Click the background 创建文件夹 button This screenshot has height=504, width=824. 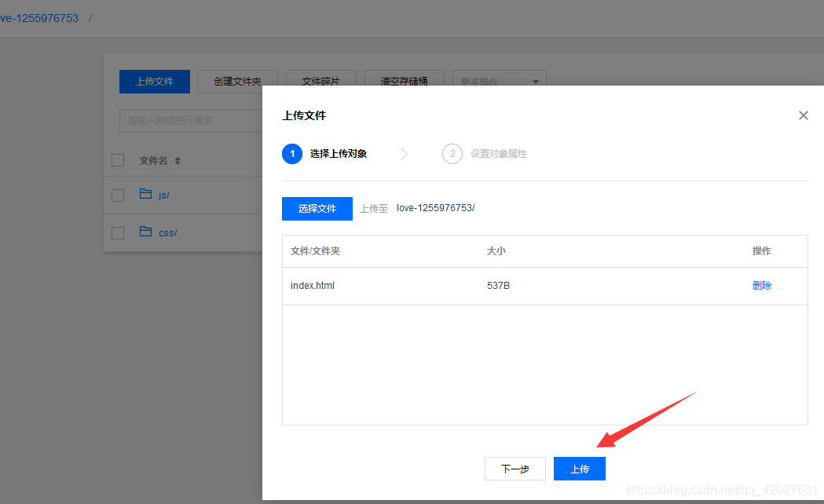(x=237, y=82)
